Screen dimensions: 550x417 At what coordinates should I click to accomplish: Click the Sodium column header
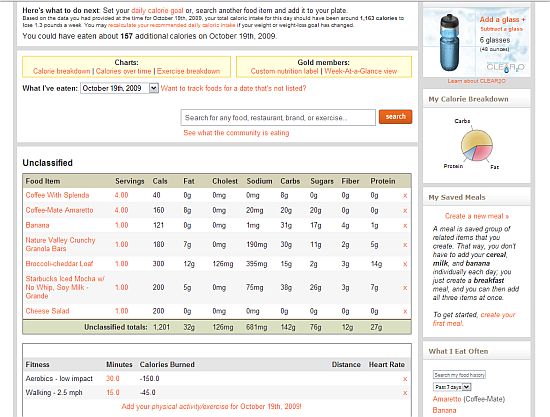(259, 181)
